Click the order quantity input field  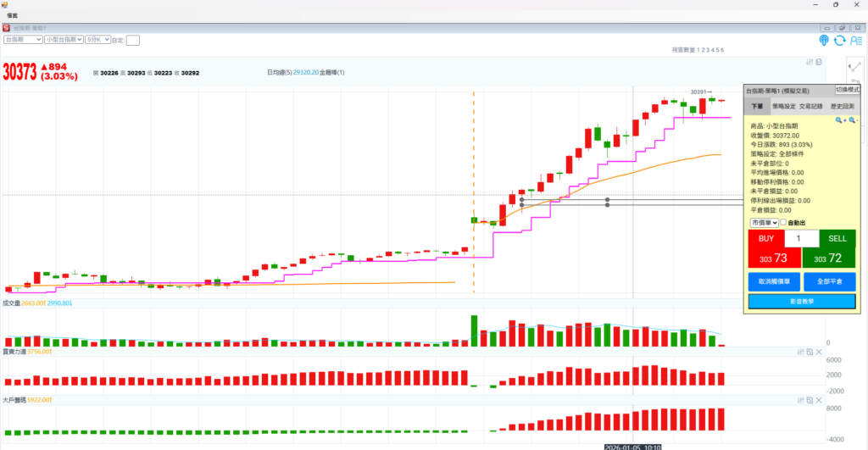[x=802, y=239]
